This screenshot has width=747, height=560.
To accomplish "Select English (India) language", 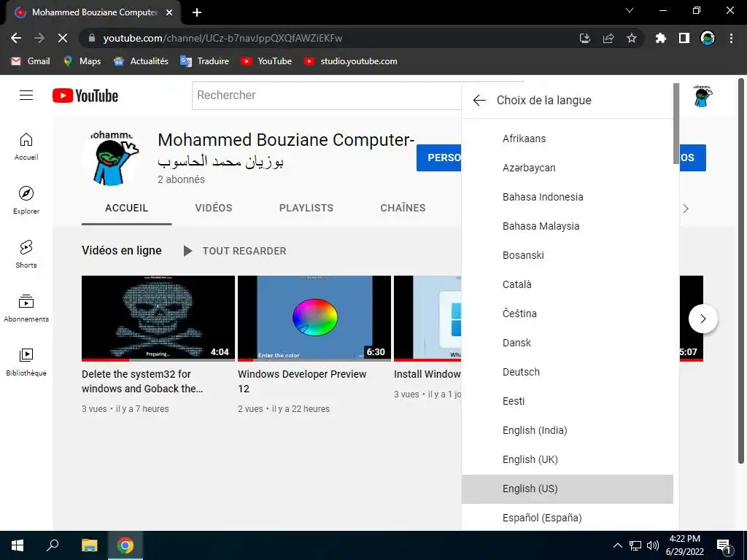I will [568, 430].
